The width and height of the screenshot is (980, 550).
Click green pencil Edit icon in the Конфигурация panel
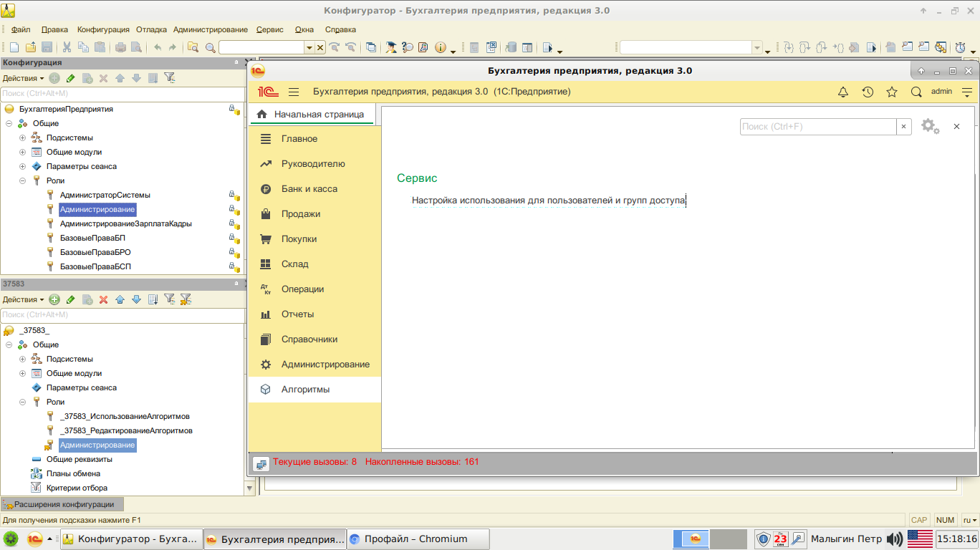(70, 78)
